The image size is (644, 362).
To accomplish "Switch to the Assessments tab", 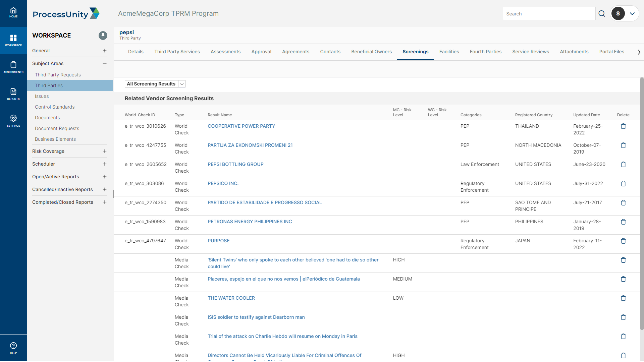I will [225, 52].
